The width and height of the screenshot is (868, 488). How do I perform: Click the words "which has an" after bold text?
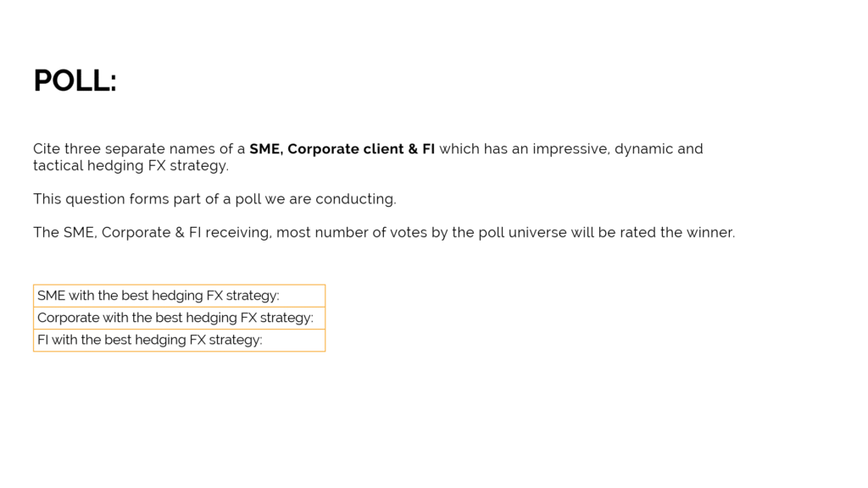click(x=480, y=149)
